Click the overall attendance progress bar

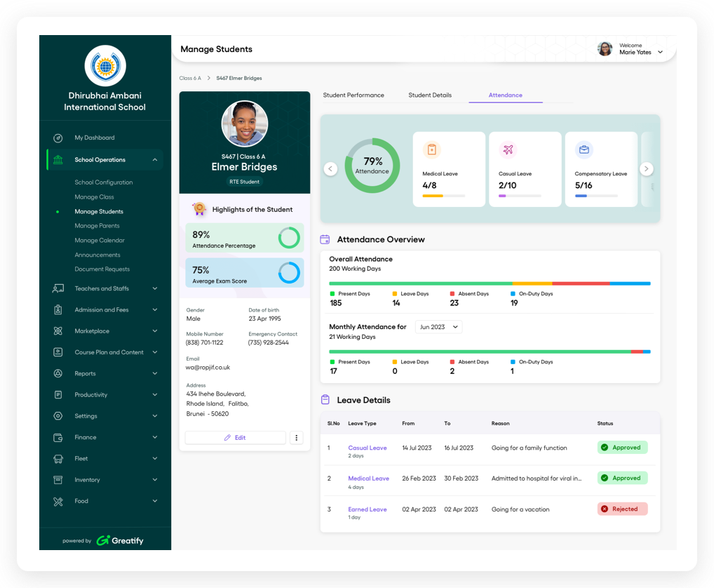pyautogui.click(x=490, y=283)
